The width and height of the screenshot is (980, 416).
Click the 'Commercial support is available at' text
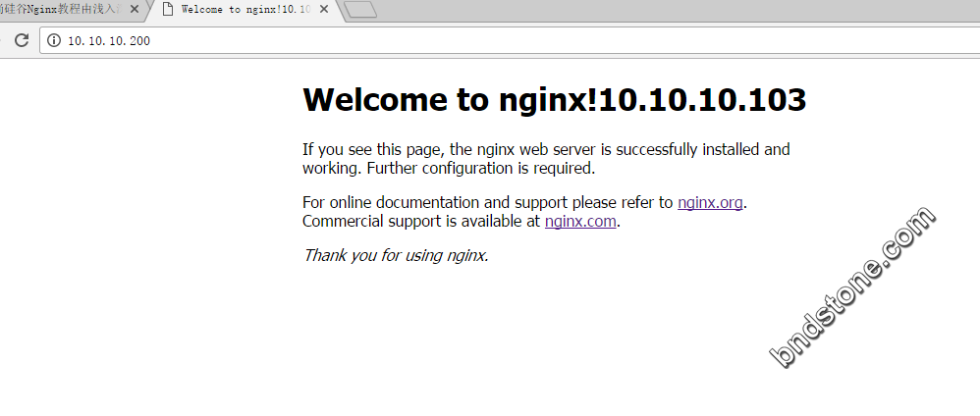[x=422, y=221]
